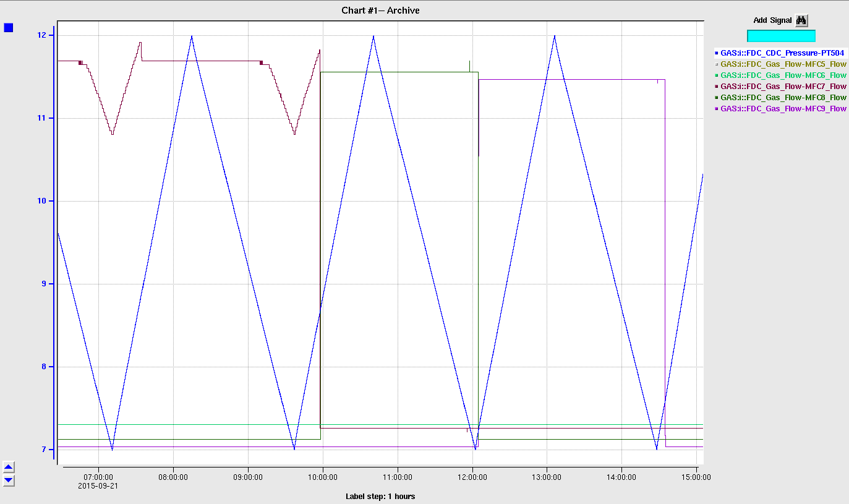This screenshot has height=504, width=849.
Task: Click the 2015-09-21 date label
Action: (98, 486)
